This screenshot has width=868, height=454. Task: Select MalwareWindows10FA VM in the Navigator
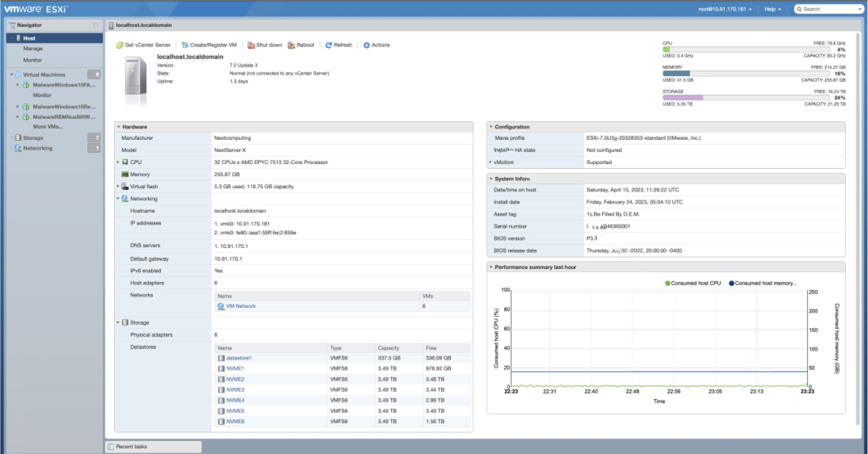point(63,85)
